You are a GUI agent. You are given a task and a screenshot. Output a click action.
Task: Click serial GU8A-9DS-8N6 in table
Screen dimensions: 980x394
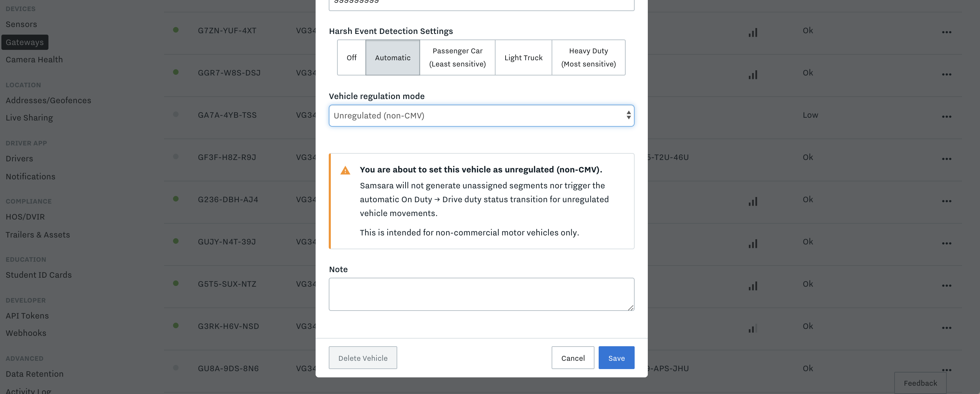tap(228, 368)
